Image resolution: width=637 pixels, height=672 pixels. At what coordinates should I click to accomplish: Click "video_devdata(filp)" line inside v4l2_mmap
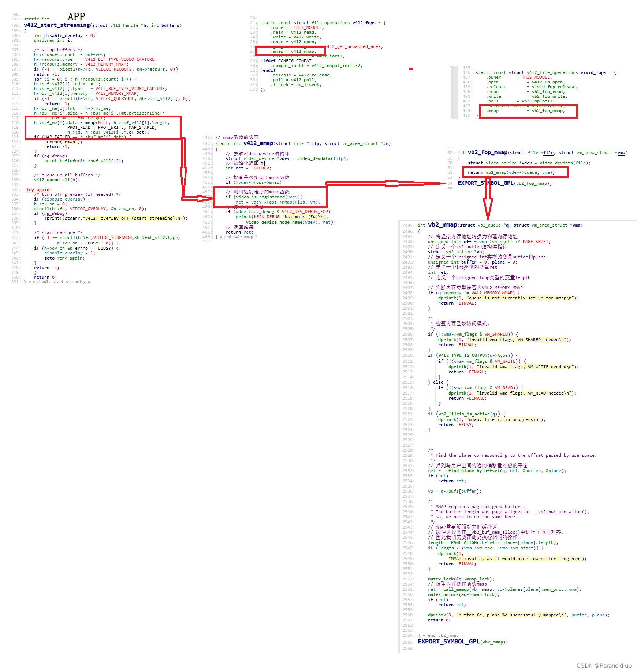pos(287,158)
